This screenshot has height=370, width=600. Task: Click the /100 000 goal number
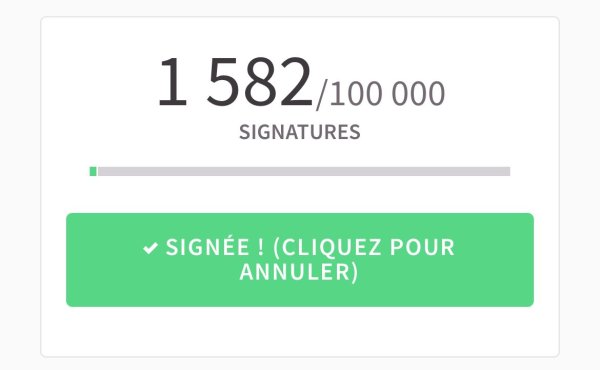click(x=380, y=94)
